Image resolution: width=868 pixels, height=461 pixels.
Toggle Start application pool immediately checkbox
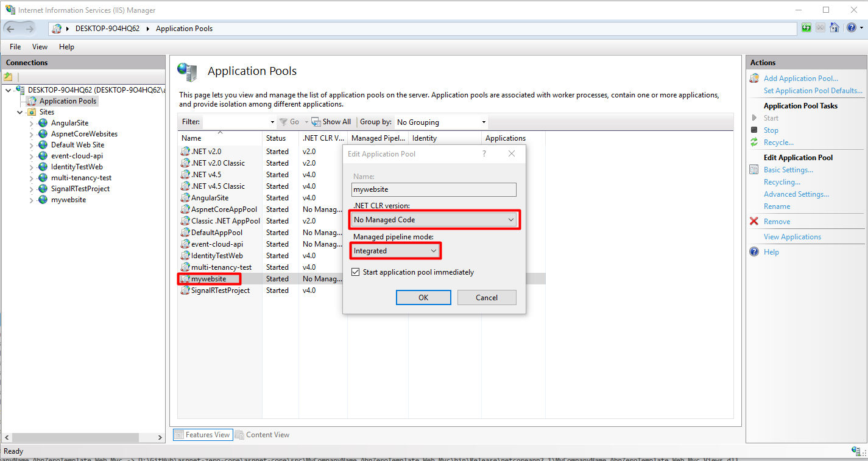[356, 272]
